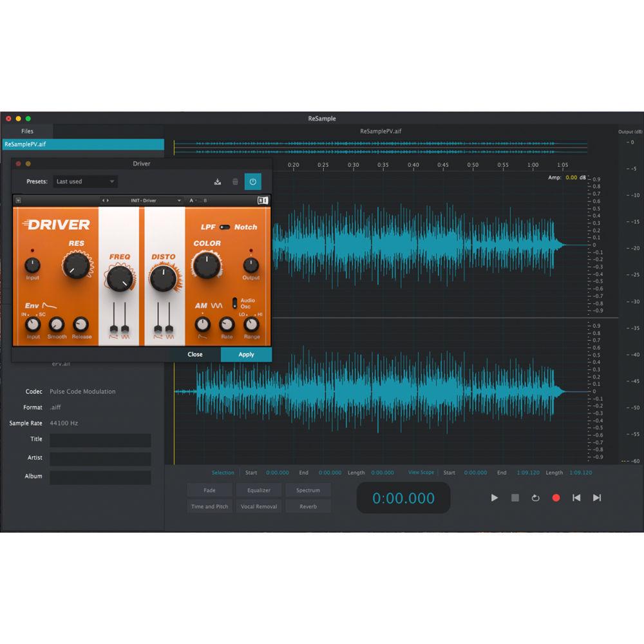
Task: Click the Apply button
Action: (246, 354)
